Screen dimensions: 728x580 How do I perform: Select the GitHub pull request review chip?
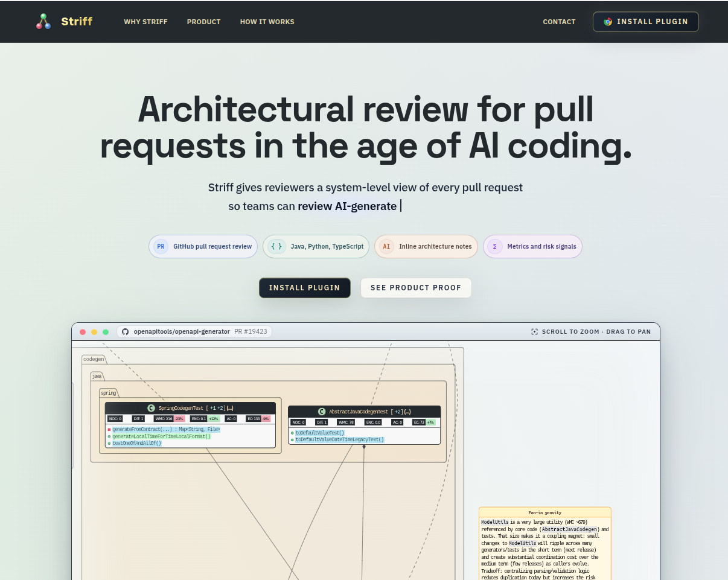pyautogui.click(x=203, y=246)
